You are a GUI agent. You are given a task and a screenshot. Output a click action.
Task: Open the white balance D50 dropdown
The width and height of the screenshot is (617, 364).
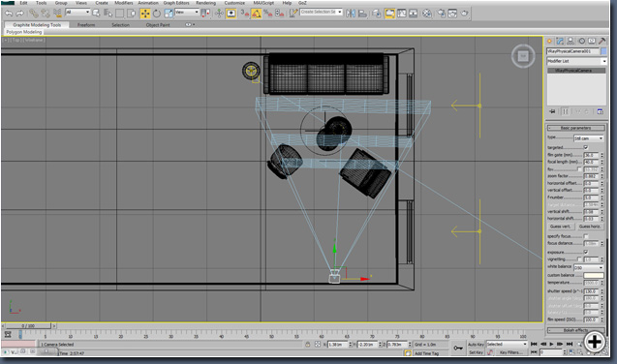pos(588,268)
